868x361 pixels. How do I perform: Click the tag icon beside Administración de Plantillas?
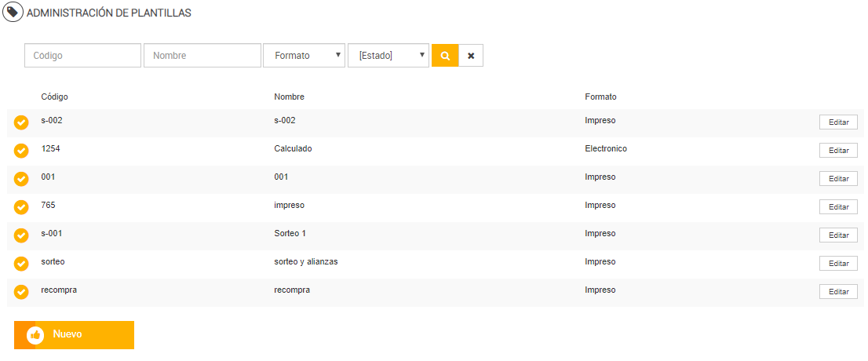click(13, 13)
